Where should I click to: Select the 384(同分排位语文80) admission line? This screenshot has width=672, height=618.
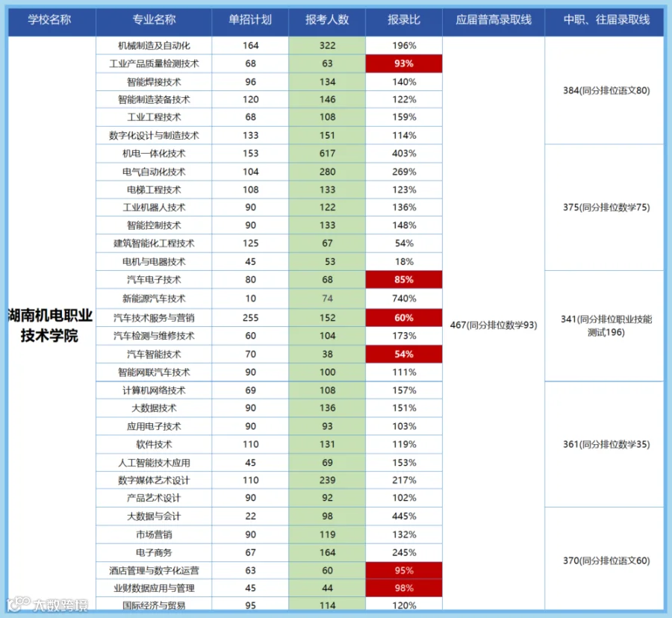(606, 90)
